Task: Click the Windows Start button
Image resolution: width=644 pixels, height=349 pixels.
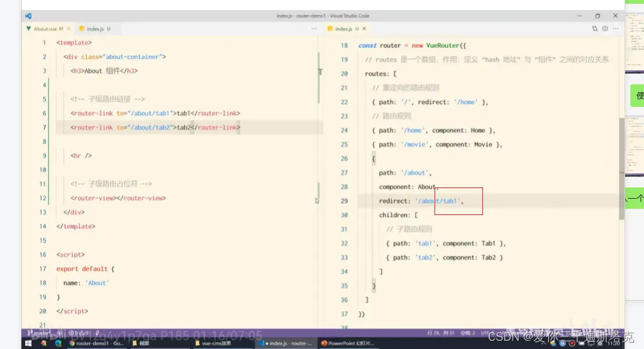Action: pos(28,343)
